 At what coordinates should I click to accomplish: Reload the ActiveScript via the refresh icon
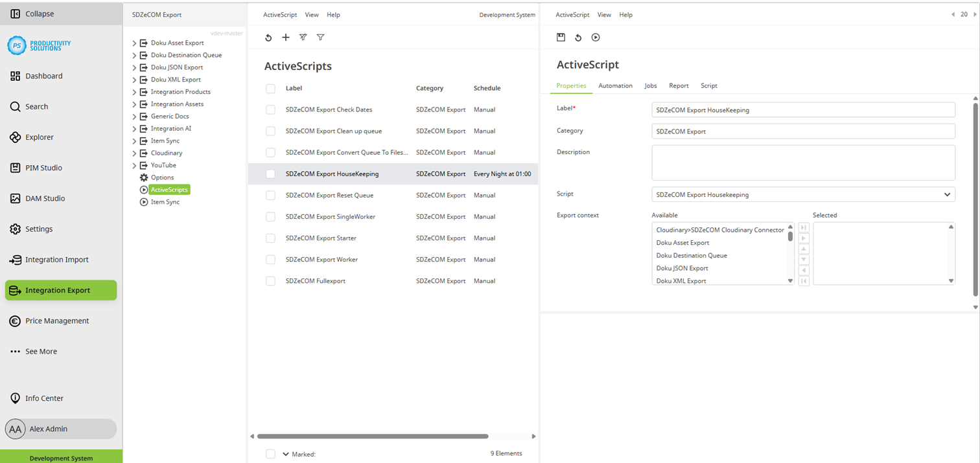tap(578, 38)
